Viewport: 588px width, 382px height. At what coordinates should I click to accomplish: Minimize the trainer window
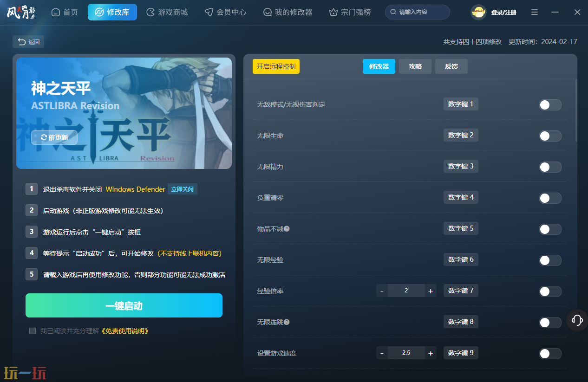555,12
